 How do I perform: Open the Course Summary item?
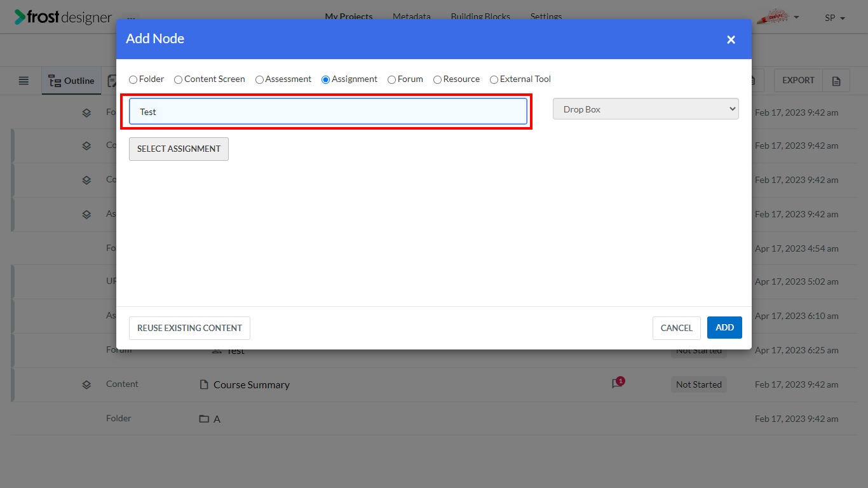coord(252,384)
